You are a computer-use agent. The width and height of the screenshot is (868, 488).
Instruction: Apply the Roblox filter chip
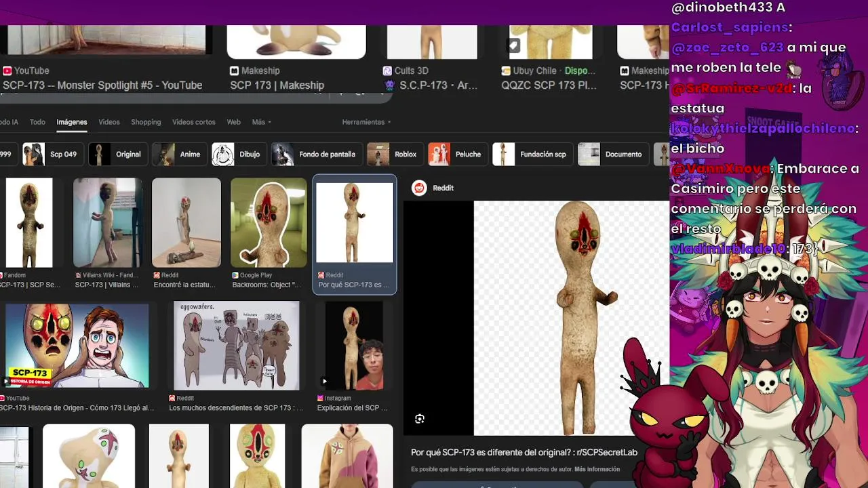(x=395, y=155)
